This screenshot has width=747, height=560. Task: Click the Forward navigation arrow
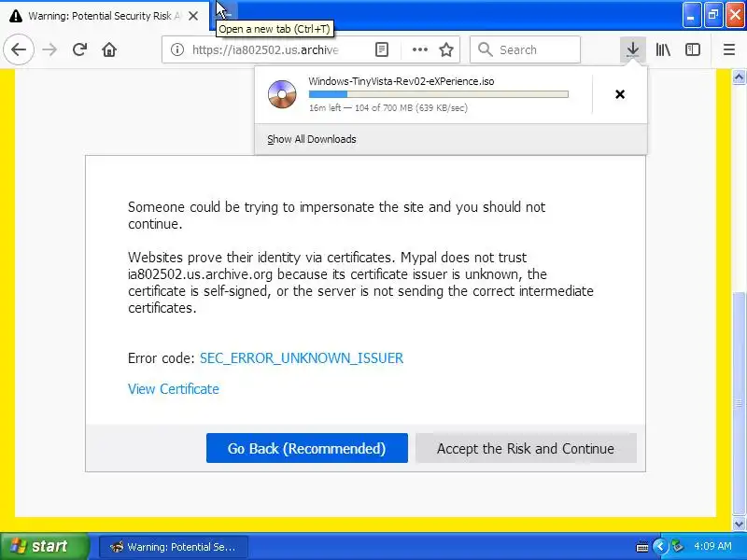[x=49, y=49]
